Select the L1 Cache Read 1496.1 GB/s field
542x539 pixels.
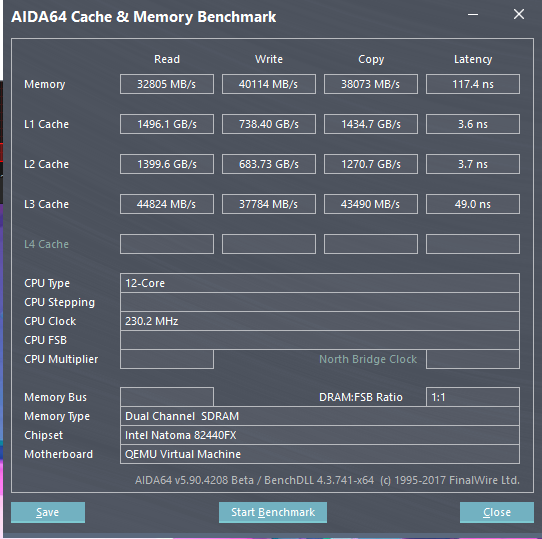point(167,124)
